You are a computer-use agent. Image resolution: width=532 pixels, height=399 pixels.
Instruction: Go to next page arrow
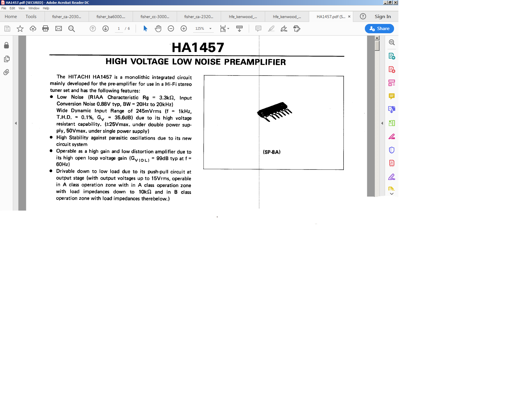pyautogui.click(x=106, y=29)
